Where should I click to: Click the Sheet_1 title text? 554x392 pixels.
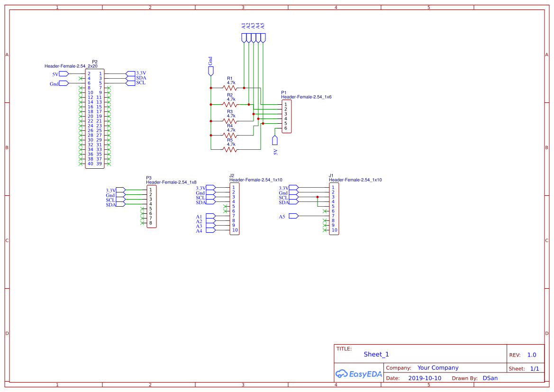click(376, 354)
